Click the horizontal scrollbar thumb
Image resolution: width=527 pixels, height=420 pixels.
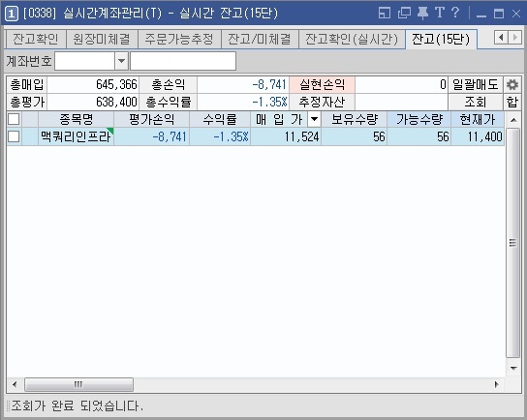(78, 384)
